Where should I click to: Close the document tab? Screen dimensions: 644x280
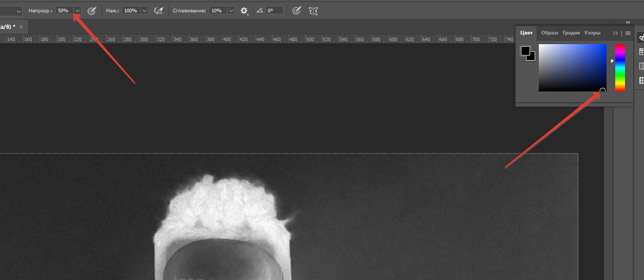pyautogui.click(x=21, y=26)
